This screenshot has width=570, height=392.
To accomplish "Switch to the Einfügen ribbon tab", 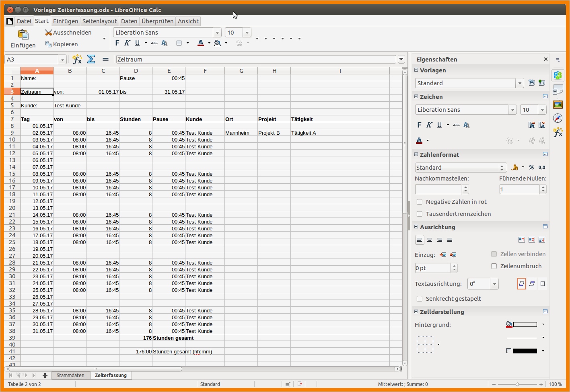I will pyautogui.click(x=66, y=21).
